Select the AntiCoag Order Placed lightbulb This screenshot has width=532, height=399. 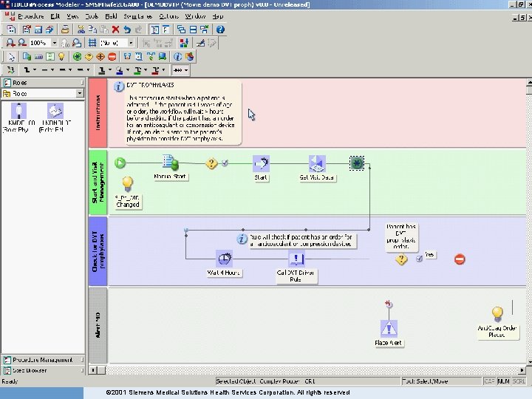point(497,314)
